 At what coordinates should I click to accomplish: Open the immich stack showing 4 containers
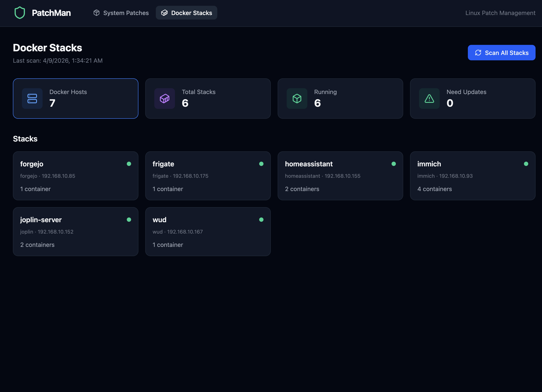473,176
